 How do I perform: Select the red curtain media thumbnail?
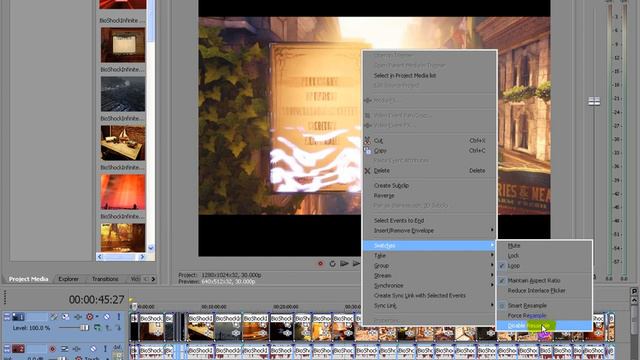point(123,192)
